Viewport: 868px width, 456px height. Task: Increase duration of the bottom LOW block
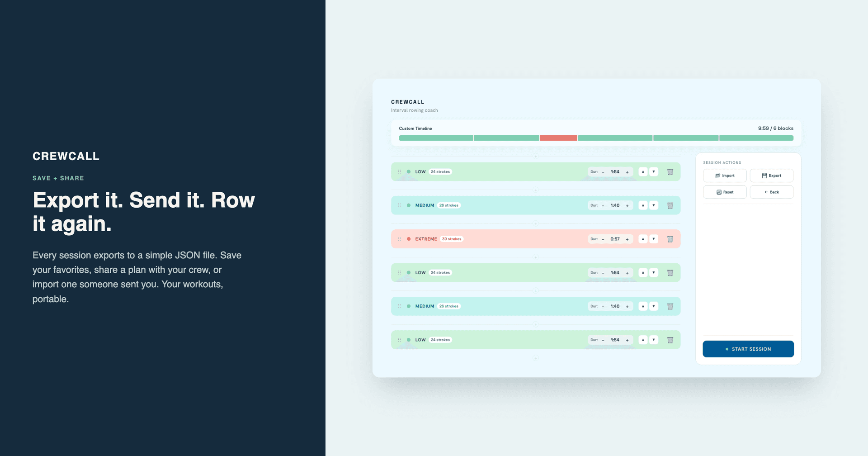click(627, 340)
